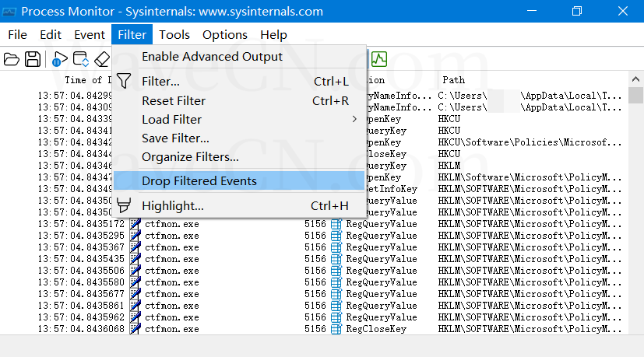Choose Reset Filter from the menu

[174, 101]
